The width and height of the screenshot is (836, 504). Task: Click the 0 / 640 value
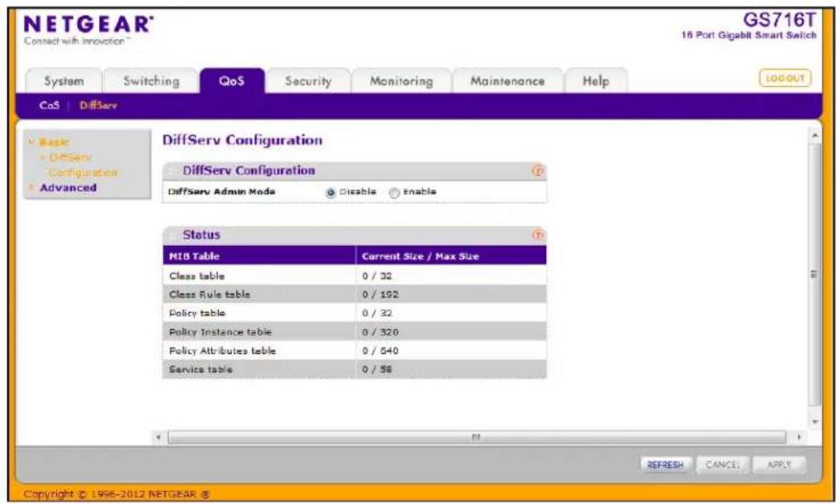point(380,350)
